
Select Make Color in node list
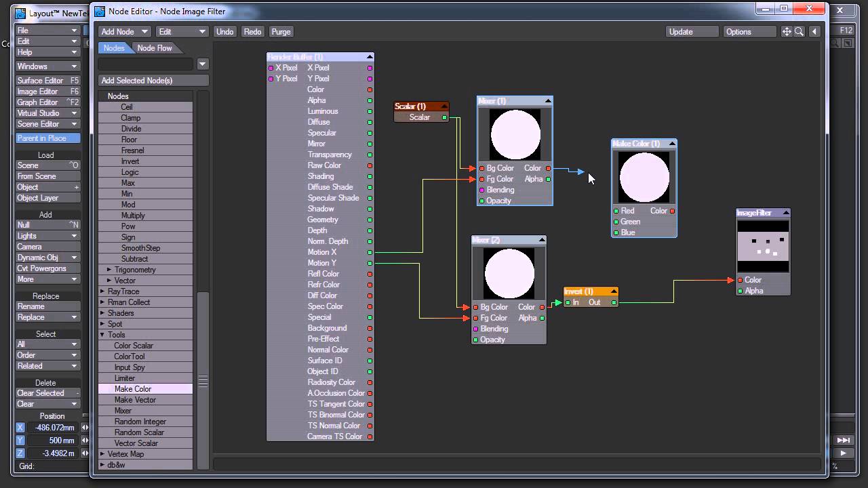click(x=146, y=389)
